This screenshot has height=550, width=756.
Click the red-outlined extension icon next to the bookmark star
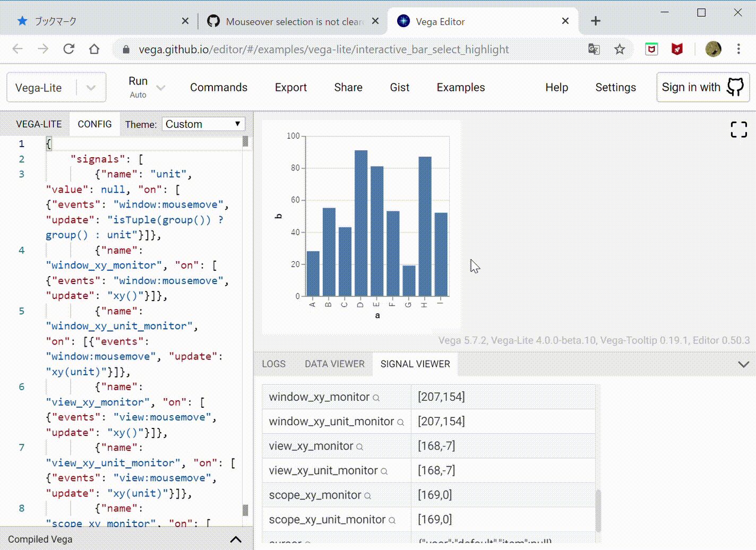[651, 49]
